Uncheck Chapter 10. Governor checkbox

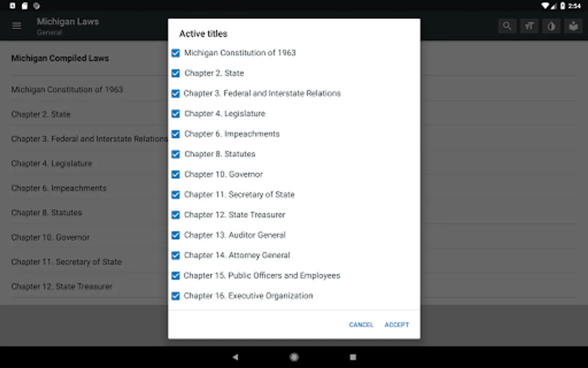point(176,175)
